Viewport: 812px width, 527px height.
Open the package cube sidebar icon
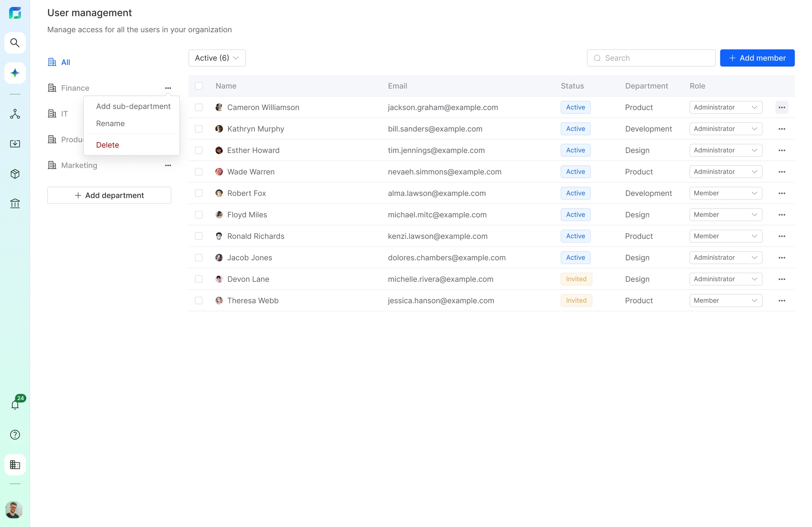pyautogui.click(x=15, y=174)
